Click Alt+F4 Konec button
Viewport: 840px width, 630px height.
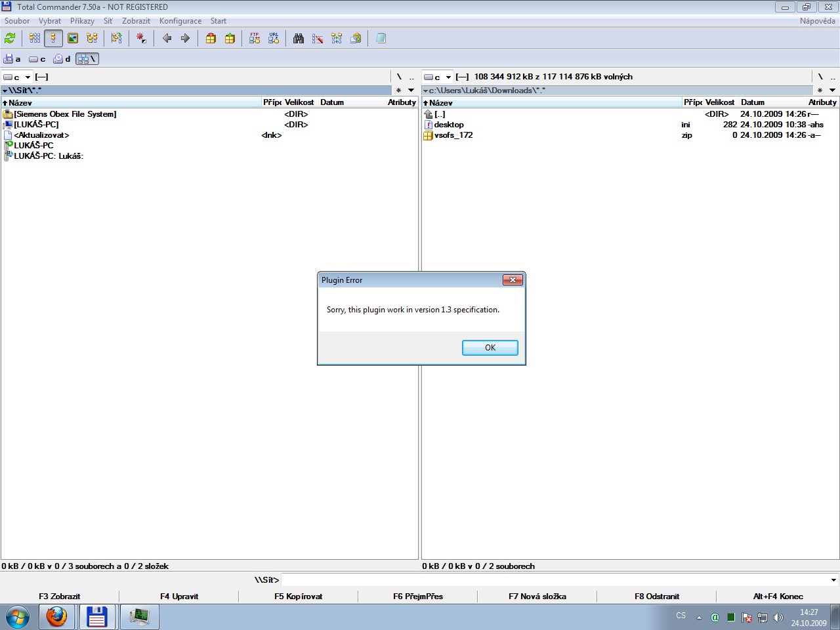pyautogui.click(x=778, y=597)
